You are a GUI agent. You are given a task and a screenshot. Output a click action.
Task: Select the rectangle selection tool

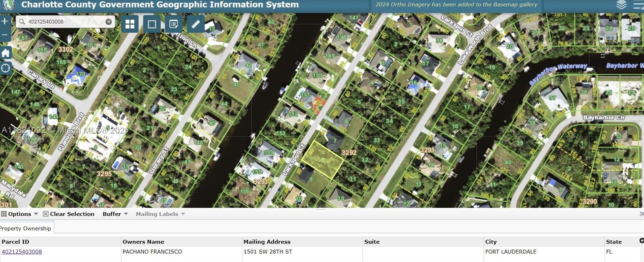click(152, 24)
